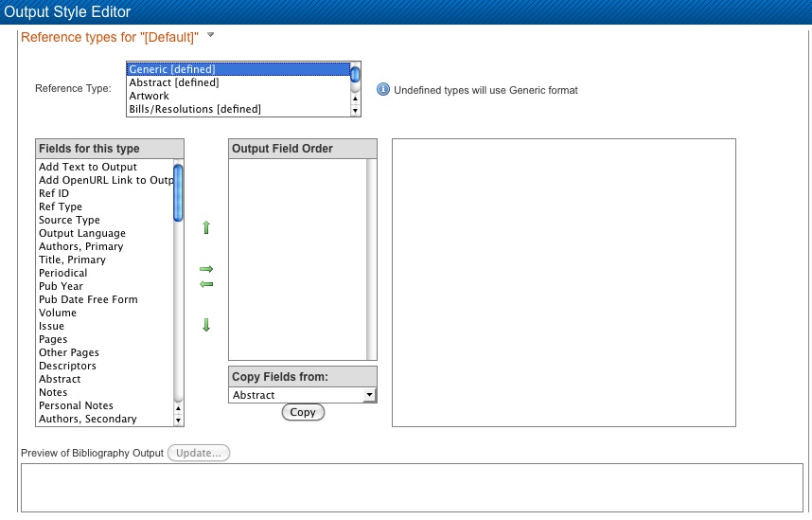The width and height of the screenshot is (812, 520).
Task: Click the green move down arrow
Action: pyautogui.click(x=206, y=326)
